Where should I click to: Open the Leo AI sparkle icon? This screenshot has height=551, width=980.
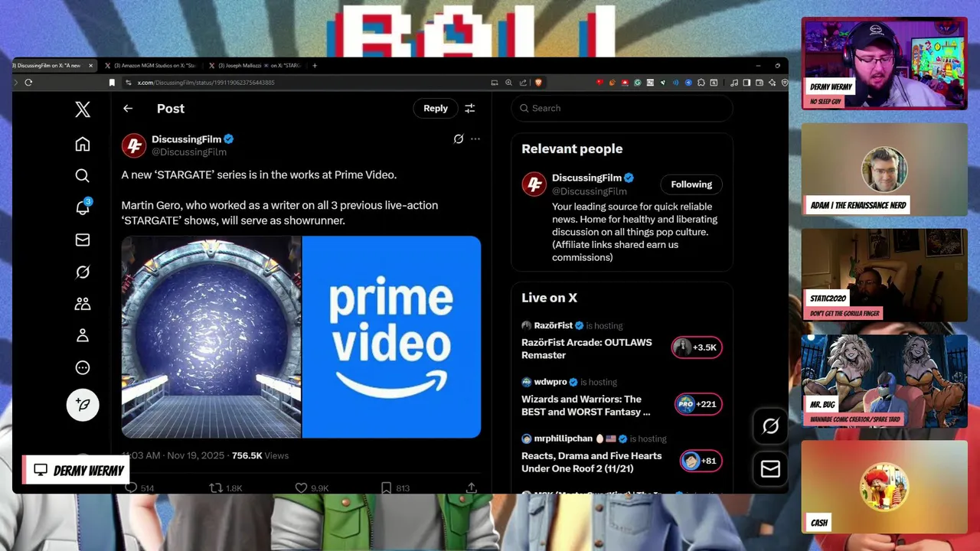click(x=772, y=83)
